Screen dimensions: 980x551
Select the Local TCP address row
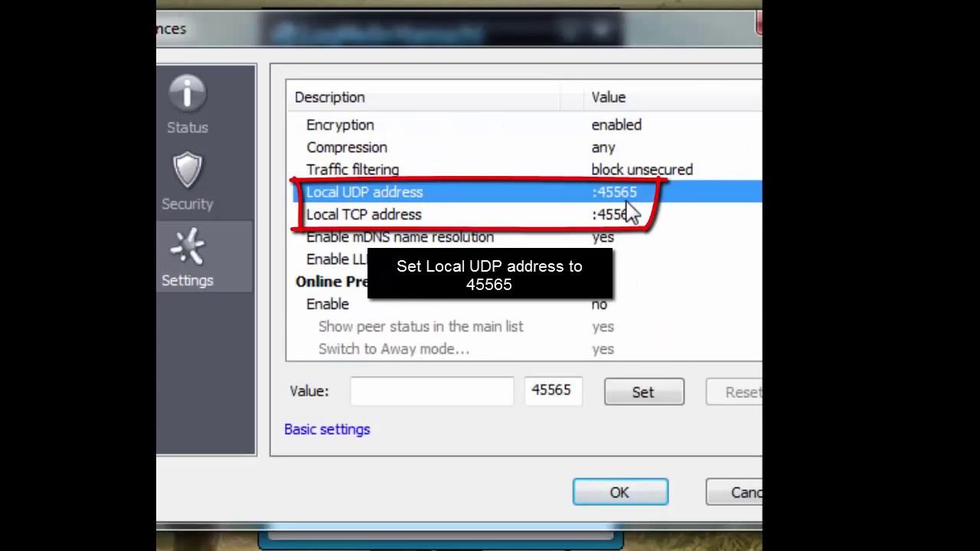[x=524, y=214]
